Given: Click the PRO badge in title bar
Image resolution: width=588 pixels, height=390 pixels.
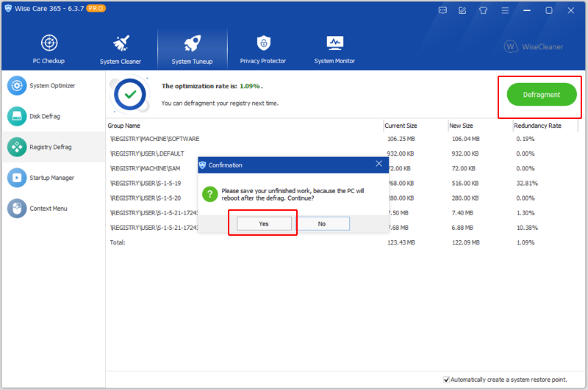Looking at the screenshot, I should 96,8.
